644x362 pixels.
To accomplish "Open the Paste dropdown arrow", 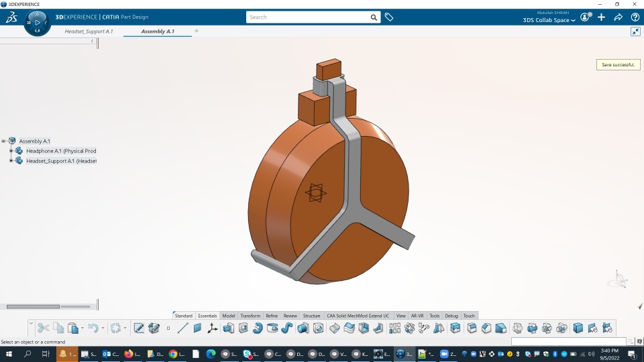I will [82, 328].
